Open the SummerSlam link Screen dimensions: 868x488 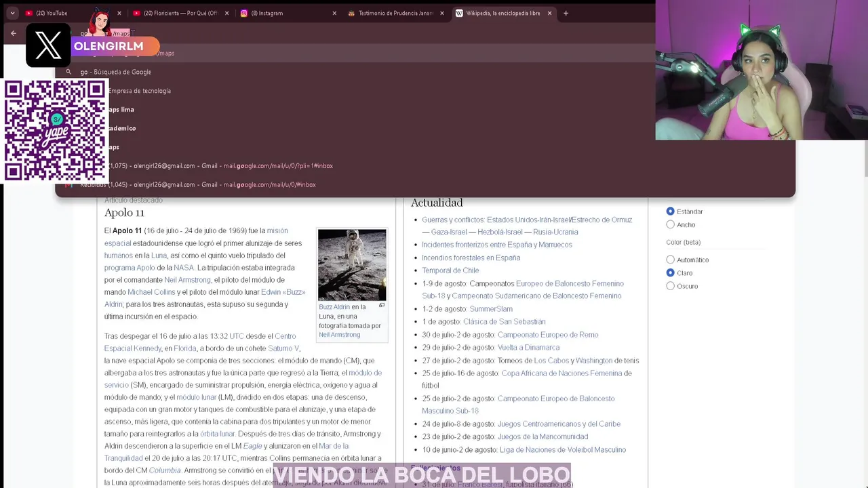pos(491,309)
